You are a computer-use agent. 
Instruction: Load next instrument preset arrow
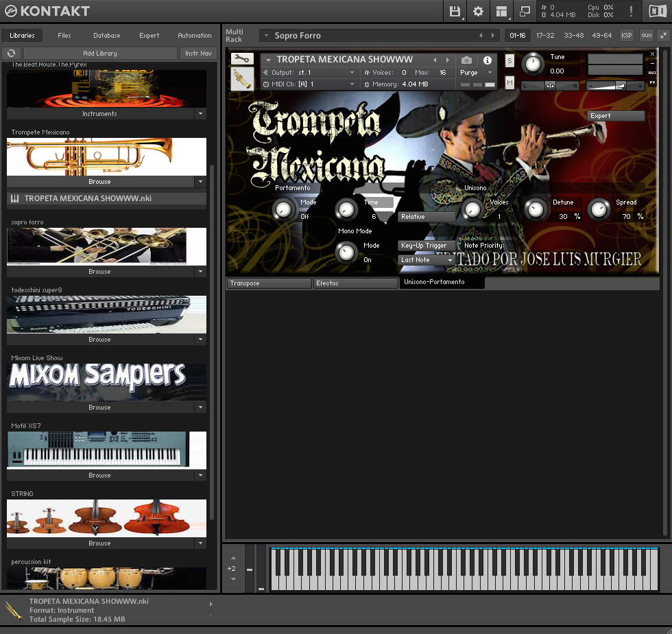[x=448, y=60]
